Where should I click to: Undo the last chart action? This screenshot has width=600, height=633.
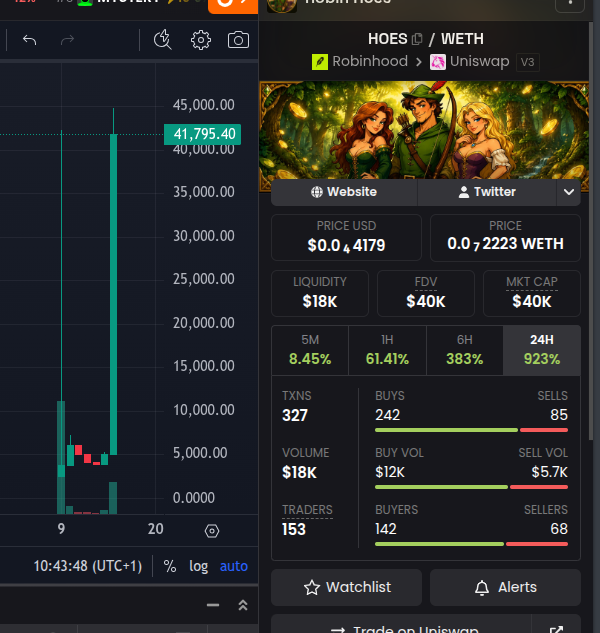(x=29, y=40)
